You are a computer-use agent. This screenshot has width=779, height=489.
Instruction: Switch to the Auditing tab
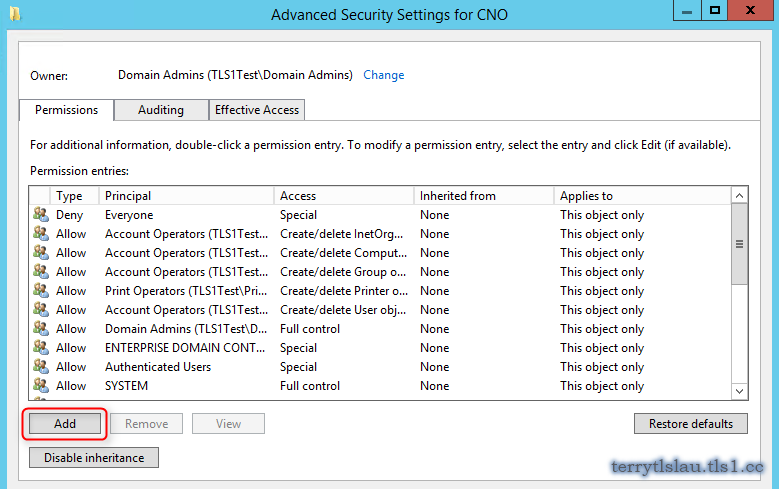pos(161,110)
